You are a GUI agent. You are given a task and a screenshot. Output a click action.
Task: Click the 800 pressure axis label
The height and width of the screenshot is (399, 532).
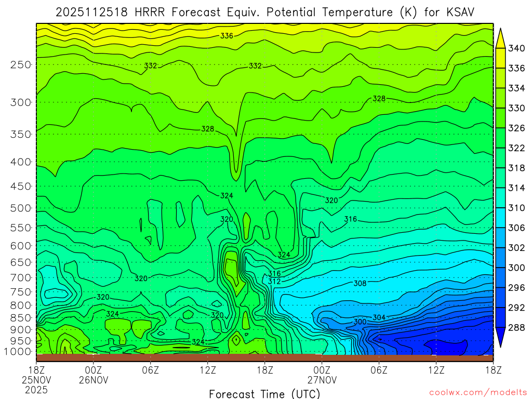[21, 305]
